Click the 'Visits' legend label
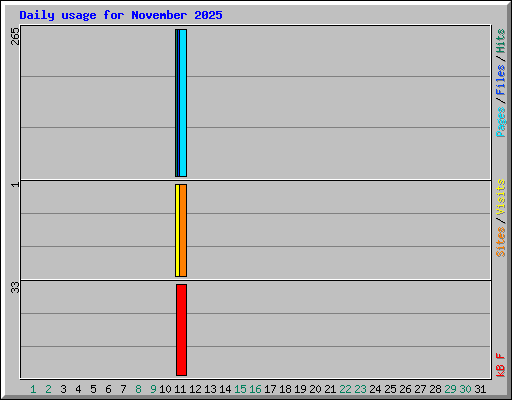512x400 pixels. (501, 197)
